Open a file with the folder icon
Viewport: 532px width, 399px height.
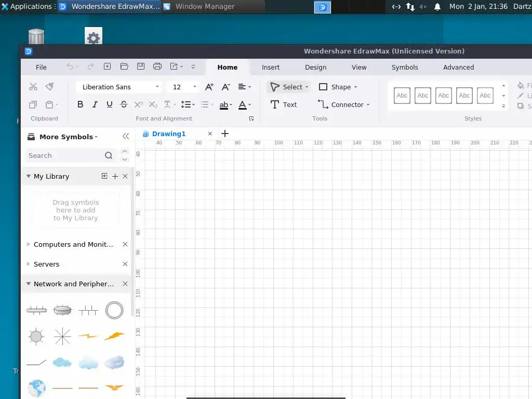click(x=124, y=66)
